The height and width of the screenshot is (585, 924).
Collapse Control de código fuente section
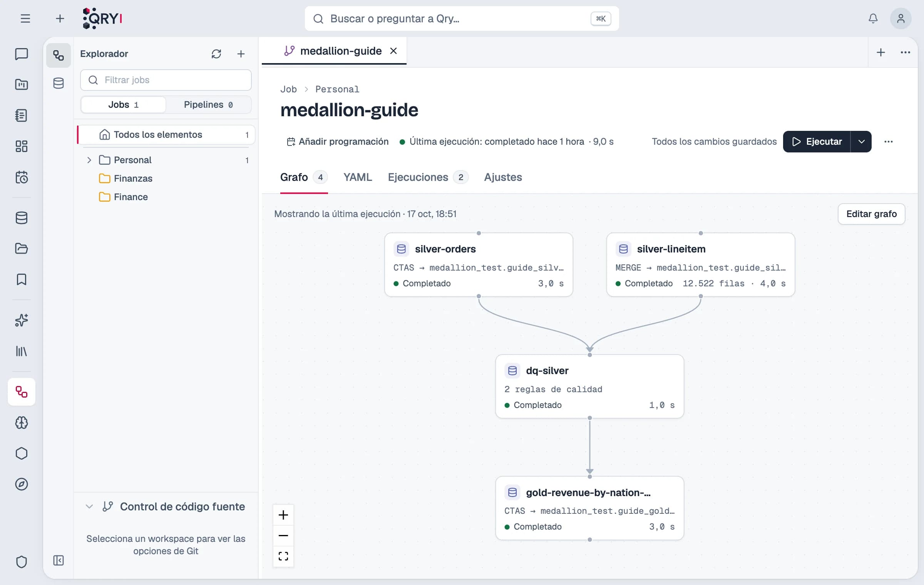click(89, 506)
